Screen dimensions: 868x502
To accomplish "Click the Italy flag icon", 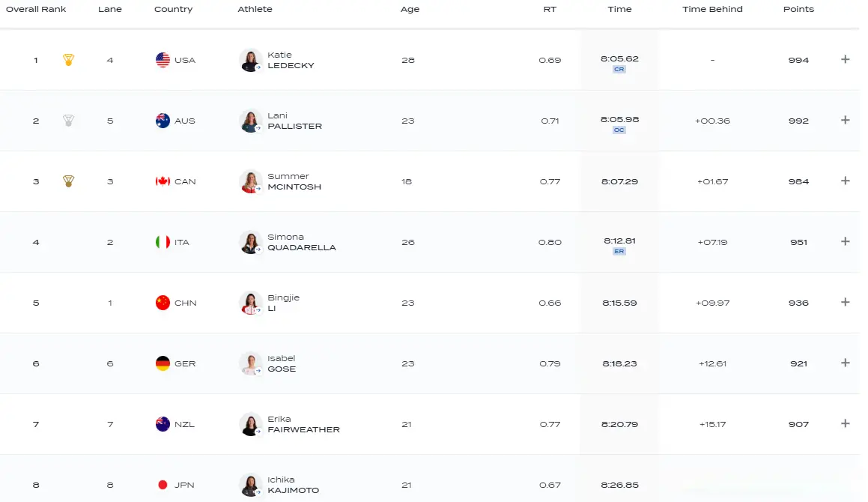I will pos(163,242).
